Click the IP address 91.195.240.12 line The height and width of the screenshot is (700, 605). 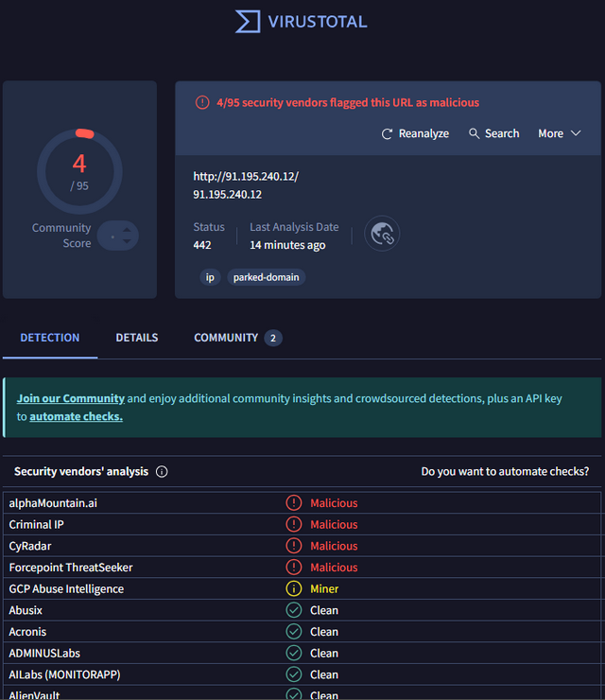click(228, 195)
